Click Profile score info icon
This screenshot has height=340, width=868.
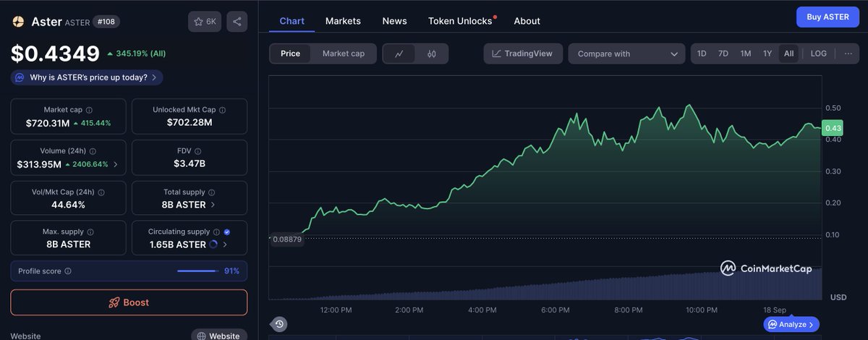[68, 271]
